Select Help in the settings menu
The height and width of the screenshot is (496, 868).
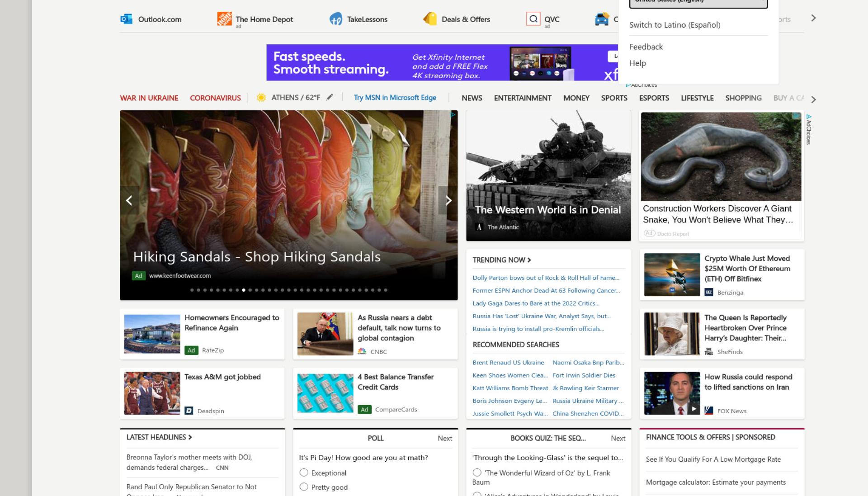click(637, 63)
